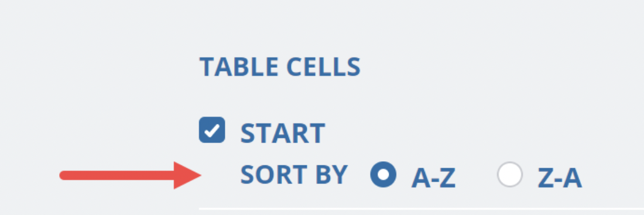644x215 pixels.
Task: Click the empty white Z-A radio circle
Action: point(510,175)
